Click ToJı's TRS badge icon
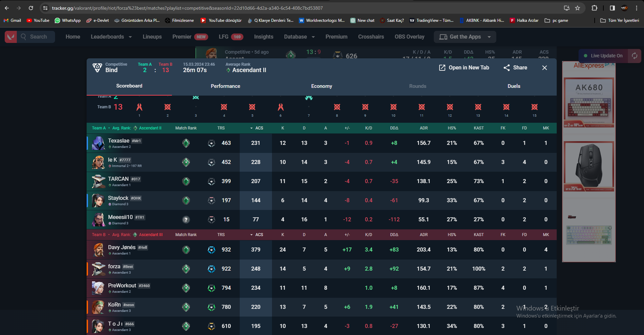The width and height of the screenshot is (644, 335). (212, 326)
